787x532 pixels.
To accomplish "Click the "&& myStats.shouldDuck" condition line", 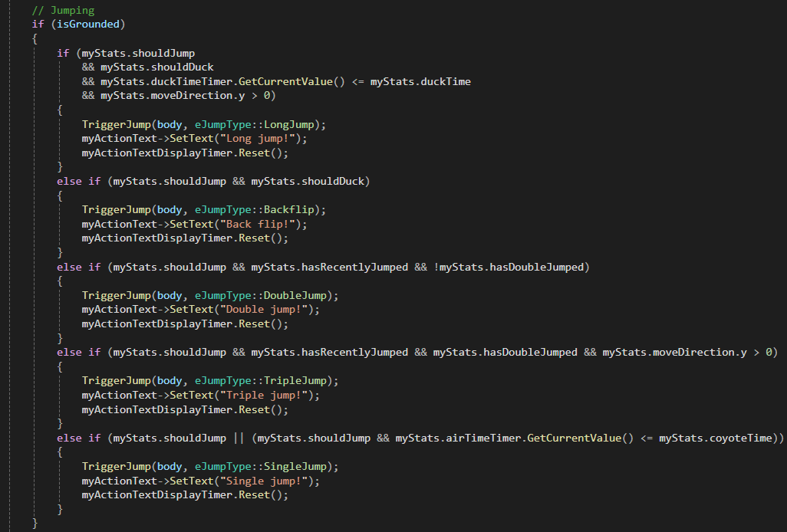I will coord(147,67).
